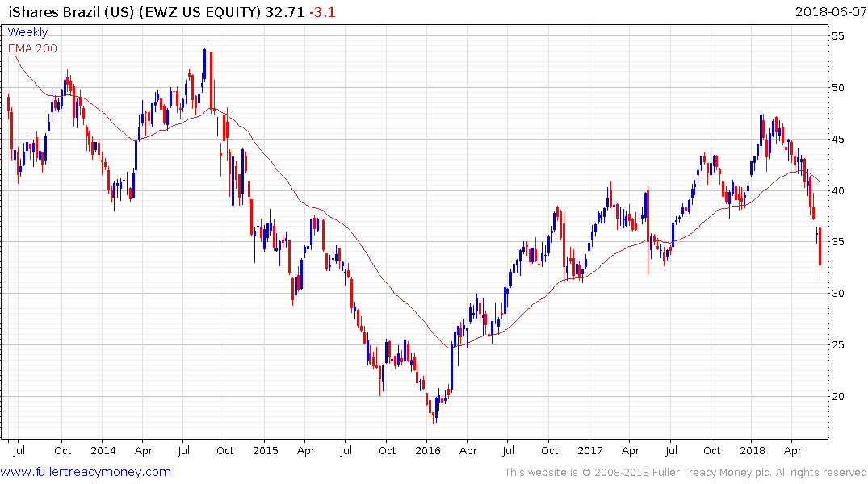Click the 2015 year label on time axis
This screenshot has height=484, width=868.
pyautogui.click(x=265, y=450)
